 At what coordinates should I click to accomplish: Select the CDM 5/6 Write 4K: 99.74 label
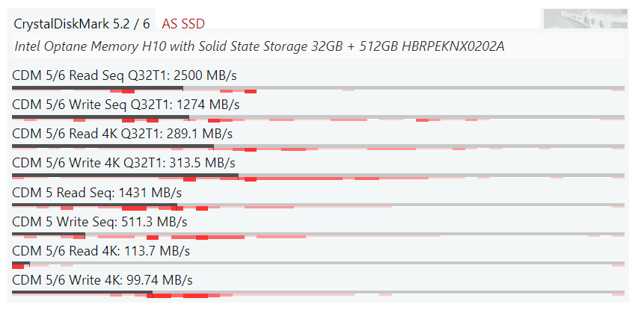point(102,281)
